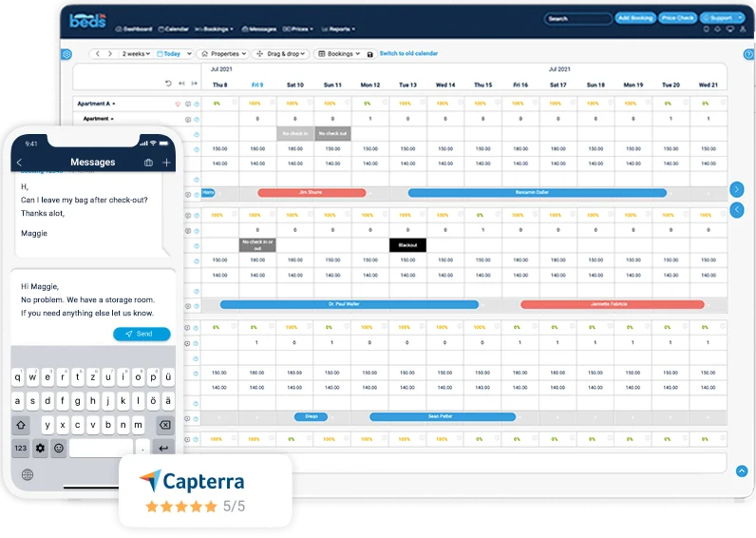Open the Reports menu in top navigation
756x538 pixels.
coord(338,29)
